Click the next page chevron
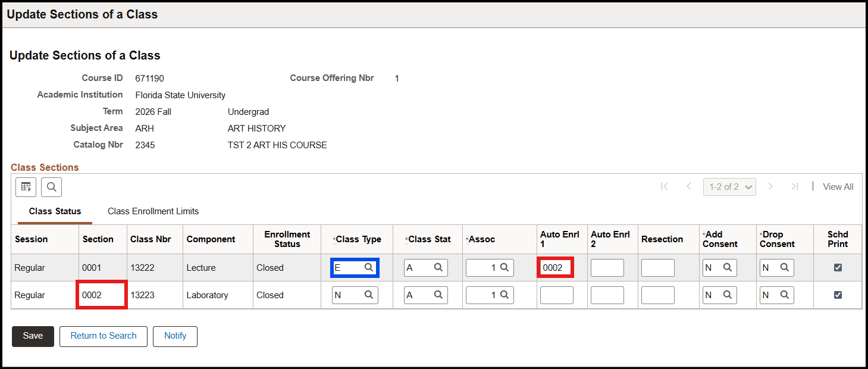The image size is (868, 369). [x=771, y=186]
